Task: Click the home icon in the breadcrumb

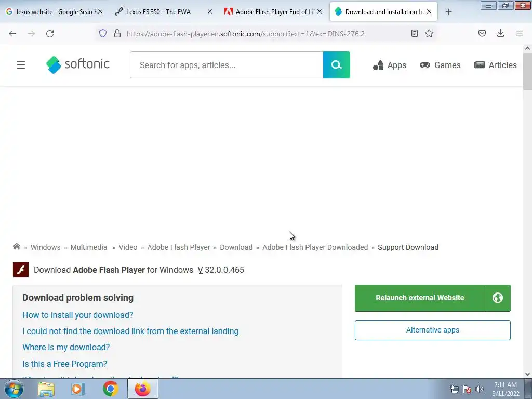Action: (x=16, y=247)
